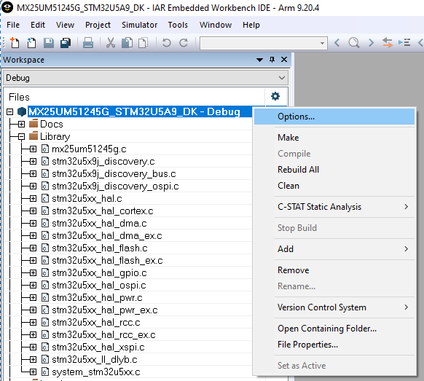Click the Find magnifier icon in toolbar
This screenshot has height=381, width=424.
tap(354, 43)
